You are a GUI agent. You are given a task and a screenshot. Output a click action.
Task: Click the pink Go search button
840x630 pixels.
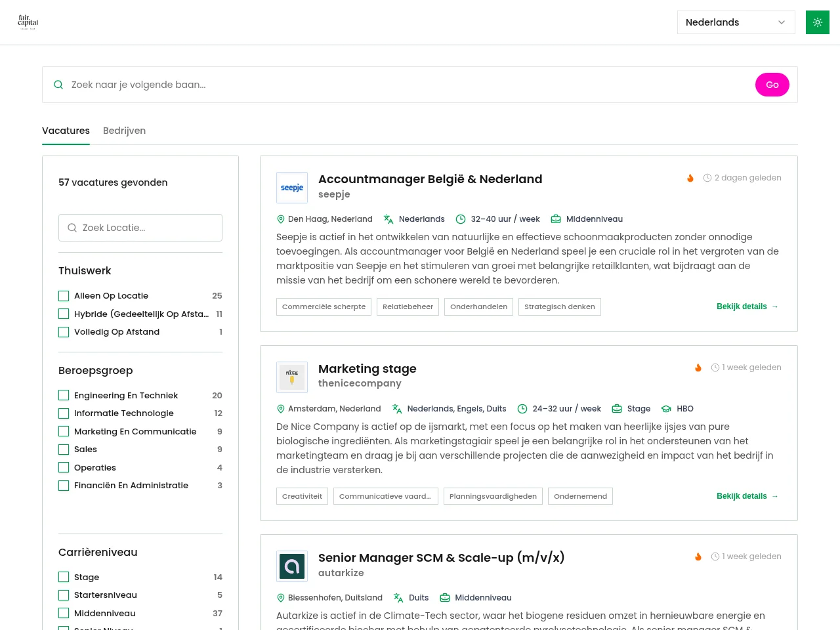click(772, 85)
